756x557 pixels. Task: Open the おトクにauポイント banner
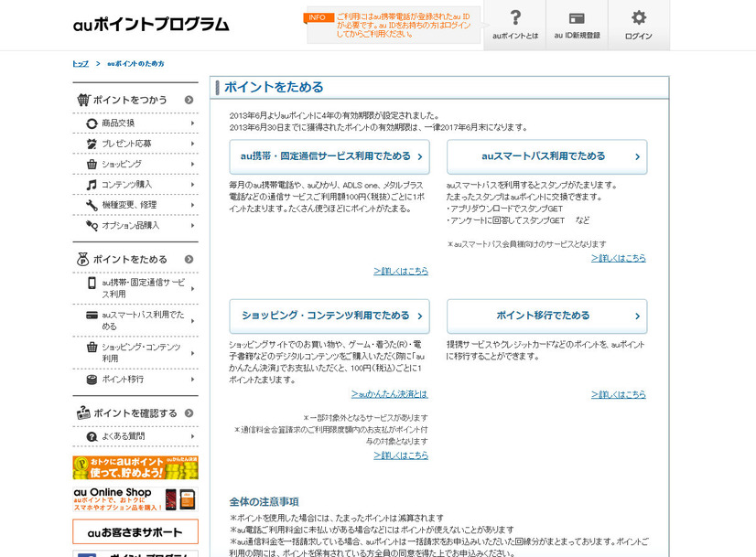pos(135,467)
